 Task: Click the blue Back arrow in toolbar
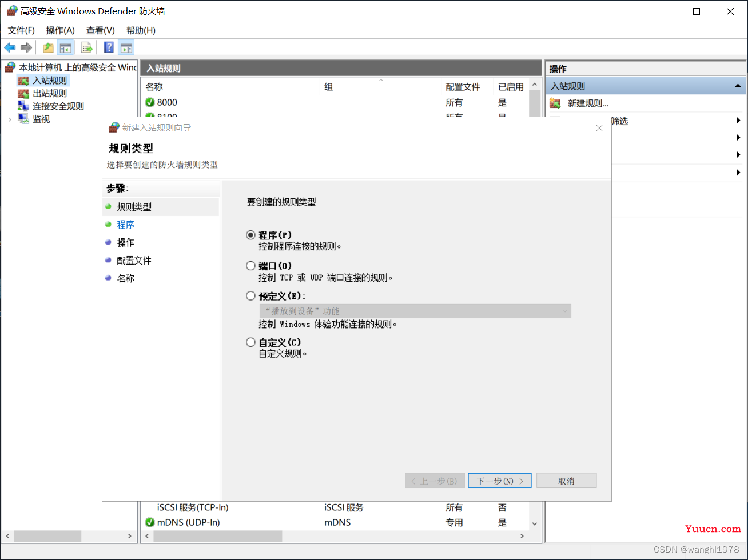10,48
